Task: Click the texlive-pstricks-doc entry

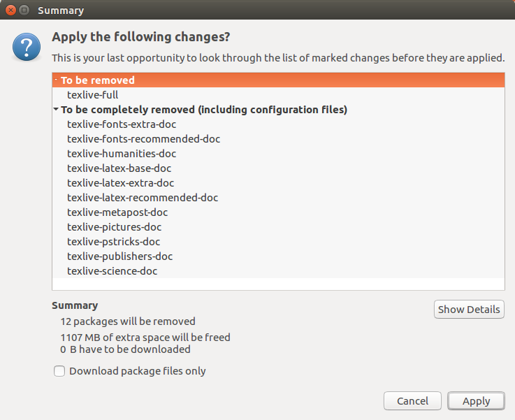Action: tap(113, 242)
